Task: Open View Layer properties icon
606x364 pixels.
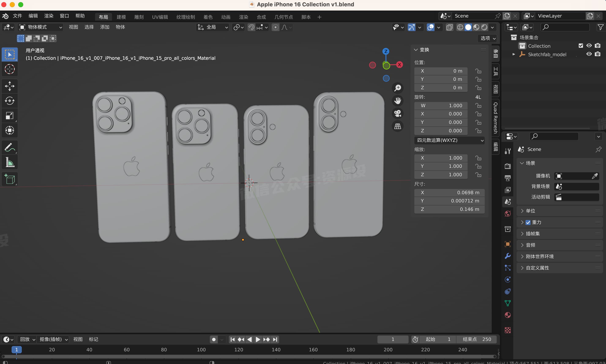Action: [508, 190]
